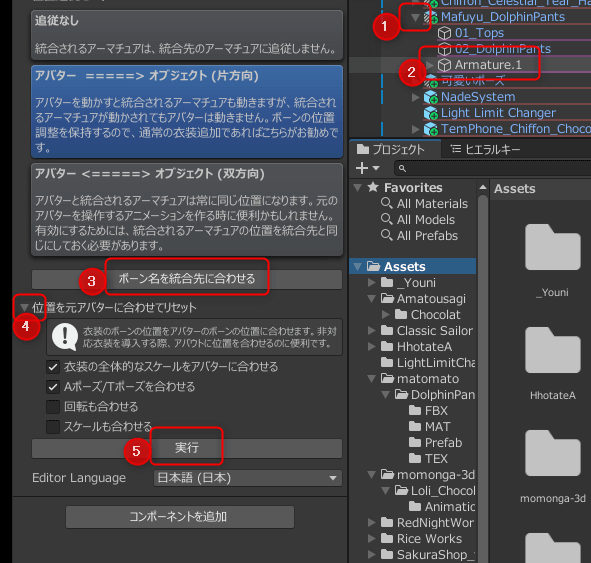Enable 回転も合わせる checkbox
The width and height of the screenshot is (591, 563).
coord(53,407)
